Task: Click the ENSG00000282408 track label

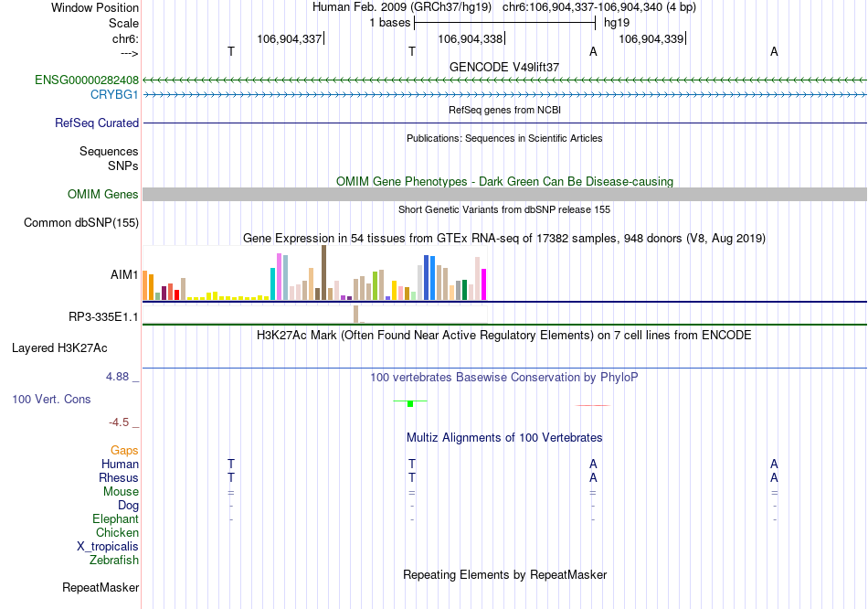Action: click(87, 80)
